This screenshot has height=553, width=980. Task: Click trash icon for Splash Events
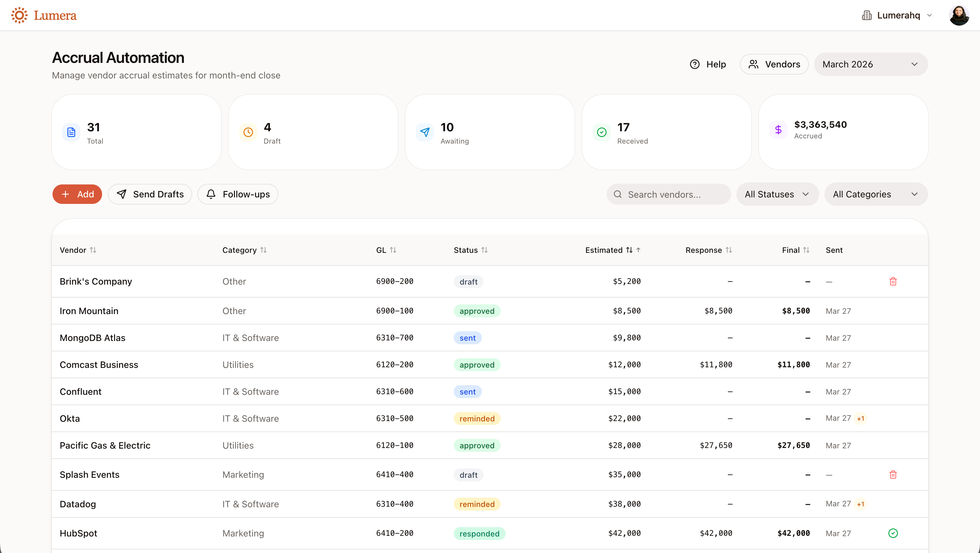coord(893,474)
